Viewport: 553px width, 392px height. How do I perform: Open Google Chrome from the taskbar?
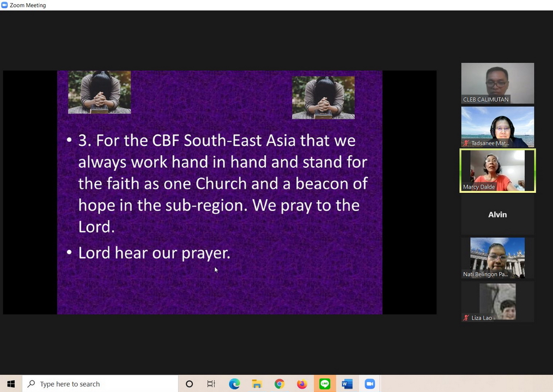pos(279,384)
